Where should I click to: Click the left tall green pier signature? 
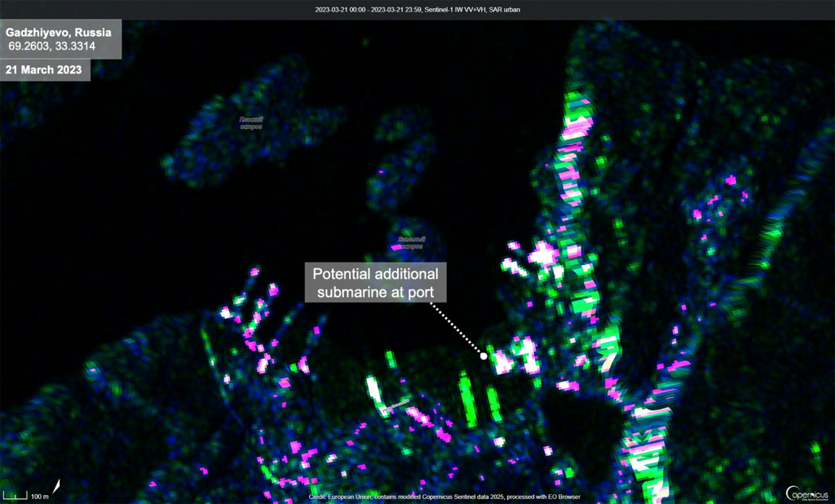tap(468, 399)
